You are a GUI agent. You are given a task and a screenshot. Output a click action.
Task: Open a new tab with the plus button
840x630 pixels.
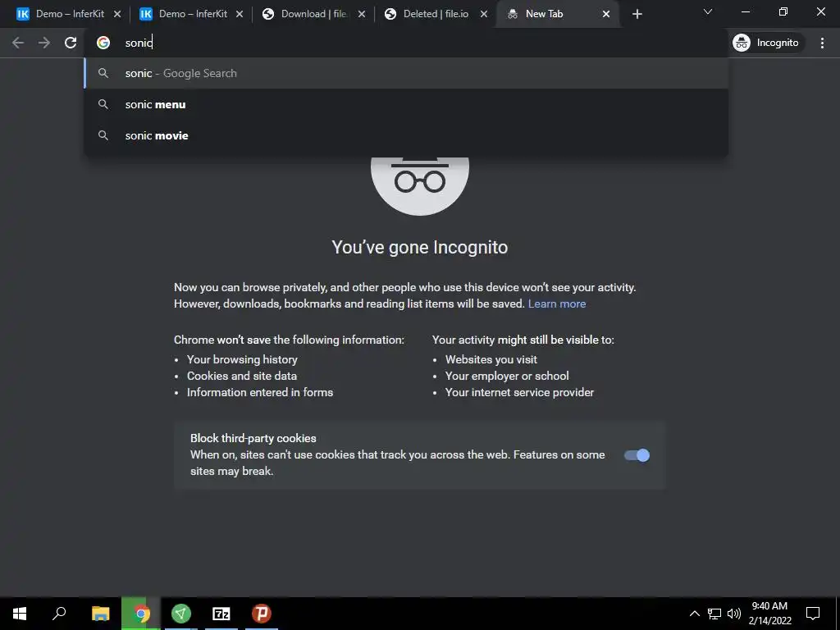[637, 14]
